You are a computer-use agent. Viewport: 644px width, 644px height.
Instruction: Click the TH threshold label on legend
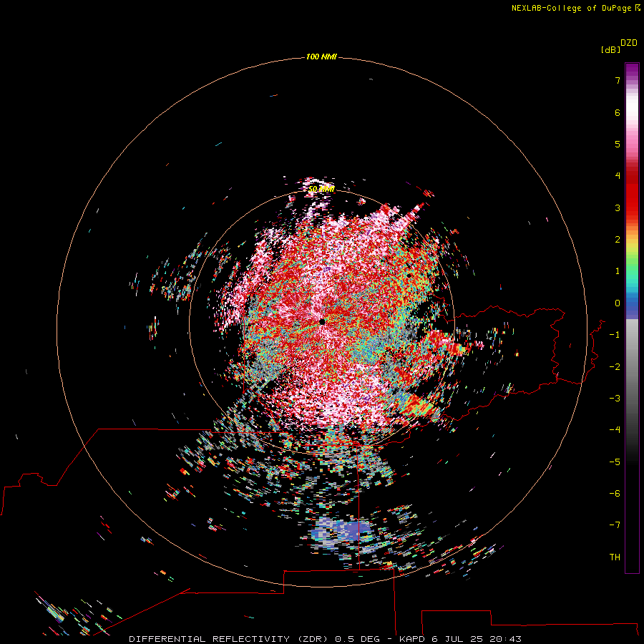[615, 557]
